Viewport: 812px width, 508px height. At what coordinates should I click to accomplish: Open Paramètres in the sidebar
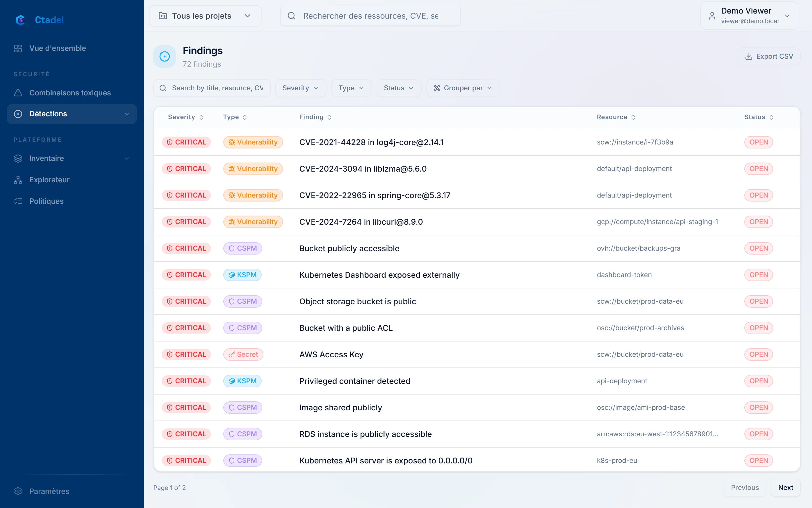click(71, 491)
